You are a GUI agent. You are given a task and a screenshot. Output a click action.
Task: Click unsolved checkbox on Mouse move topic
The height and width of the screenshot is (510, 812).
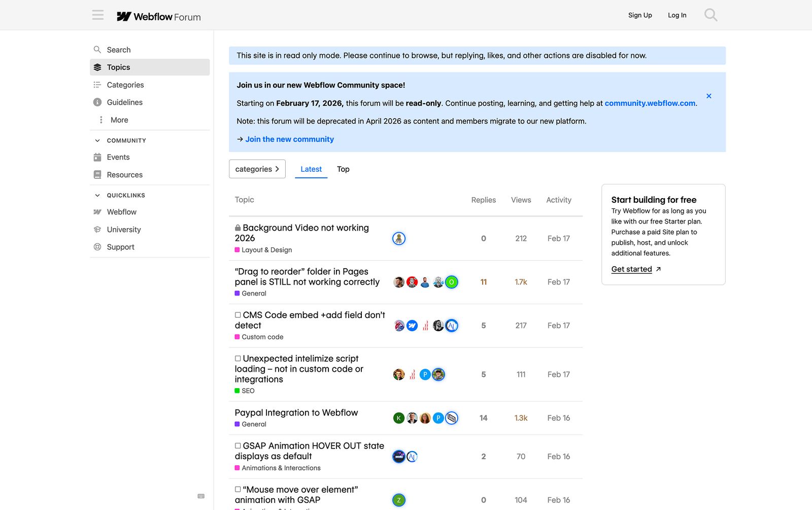coord(238,489)
